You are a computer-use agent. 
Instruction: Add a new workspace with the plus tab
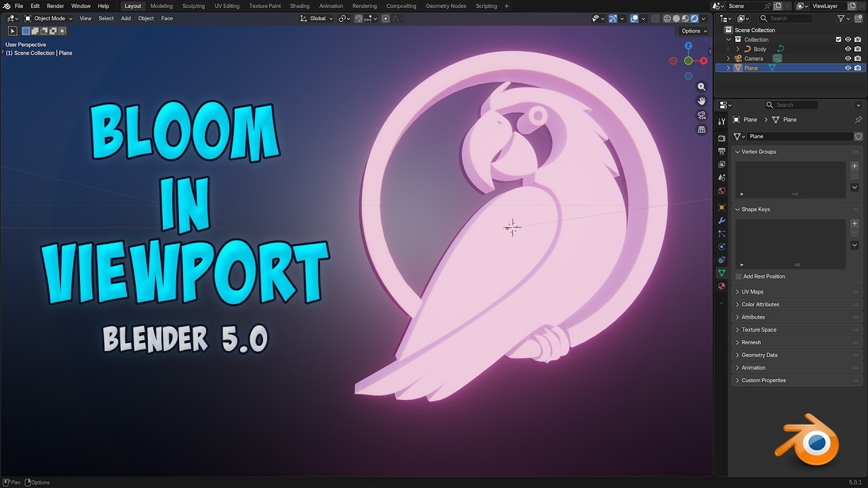[507, 6]
